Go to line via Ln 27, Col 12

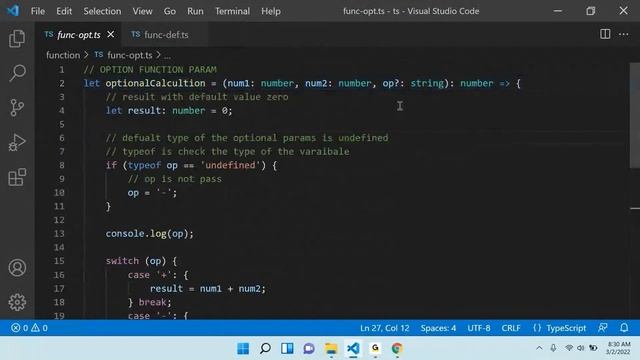[x=384, y=328]
